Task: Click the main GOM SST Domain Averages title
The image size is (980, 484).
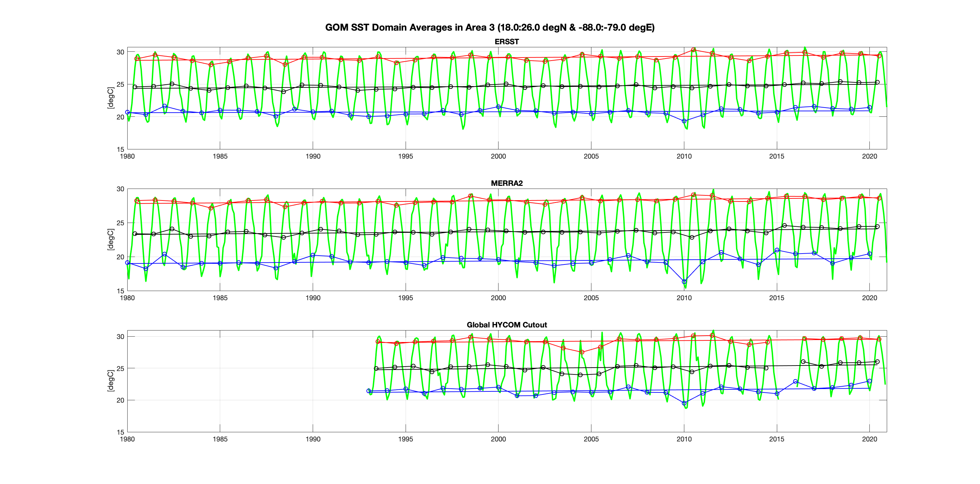Action: click(490, 27)
